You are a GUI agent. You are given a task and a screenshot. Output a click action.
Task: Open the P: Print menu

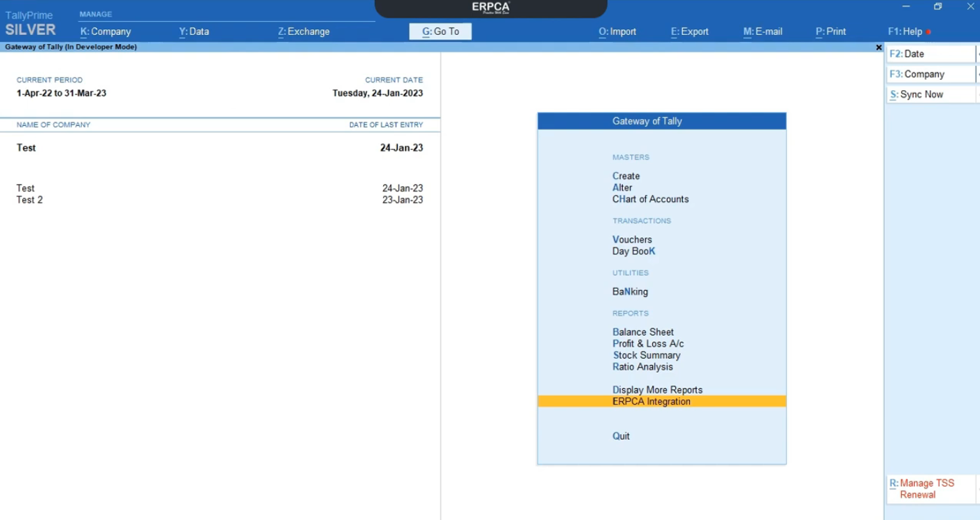[830, 31]
